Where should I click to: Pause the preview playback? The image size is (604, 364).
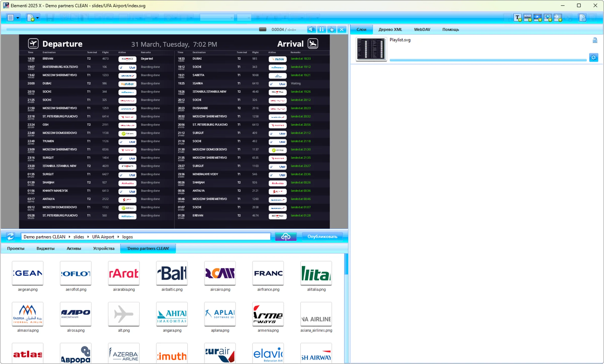pos(322,29)
